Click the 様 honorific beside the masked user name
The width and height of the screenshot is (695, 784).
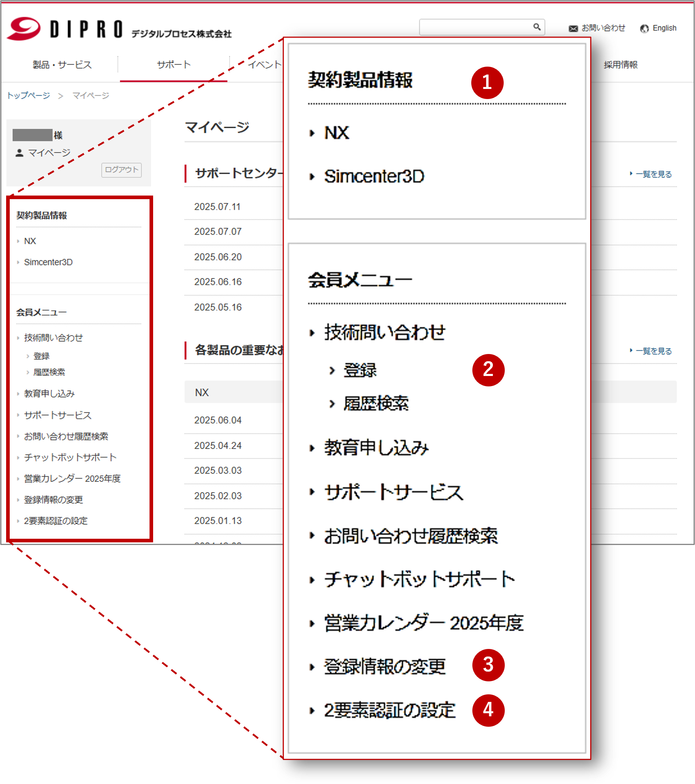tap(58, 135)
